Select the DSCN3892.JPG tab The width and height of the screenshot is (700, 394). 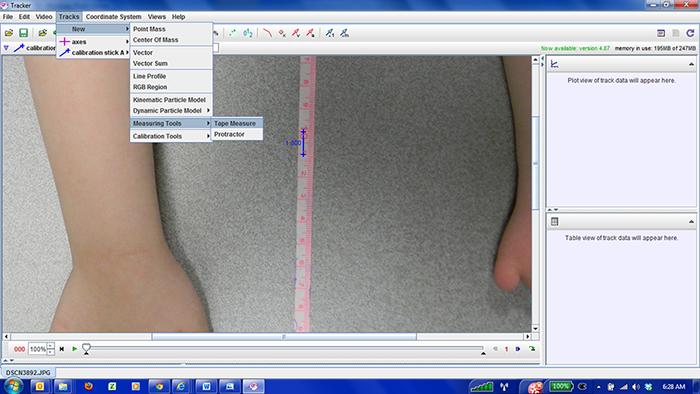(x=28, y=373)
